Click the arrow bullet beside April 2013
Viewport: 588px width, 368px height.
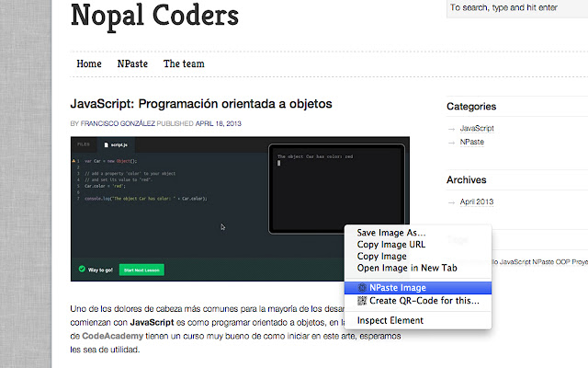(x=451, y=202)
